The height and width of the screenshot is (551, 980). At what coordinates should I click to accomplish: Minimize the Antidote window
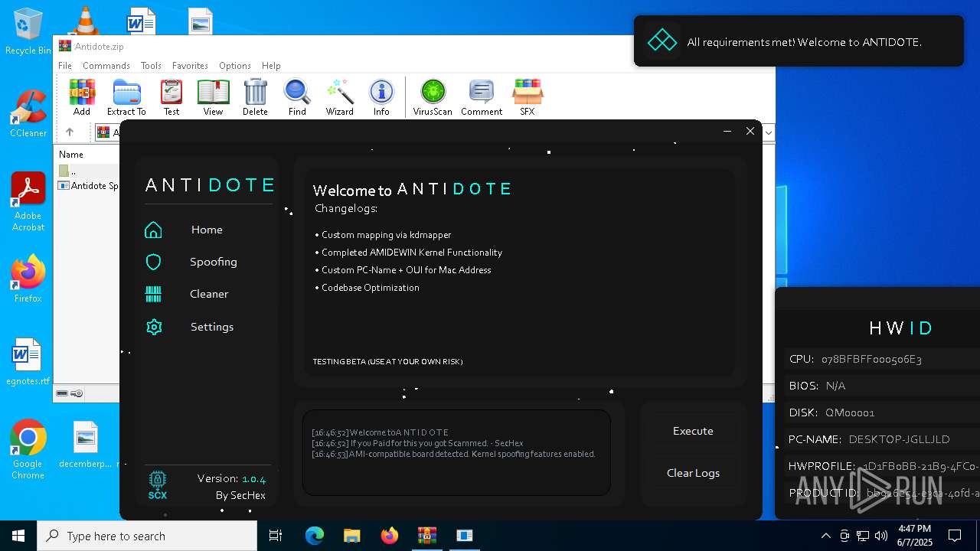727,132
